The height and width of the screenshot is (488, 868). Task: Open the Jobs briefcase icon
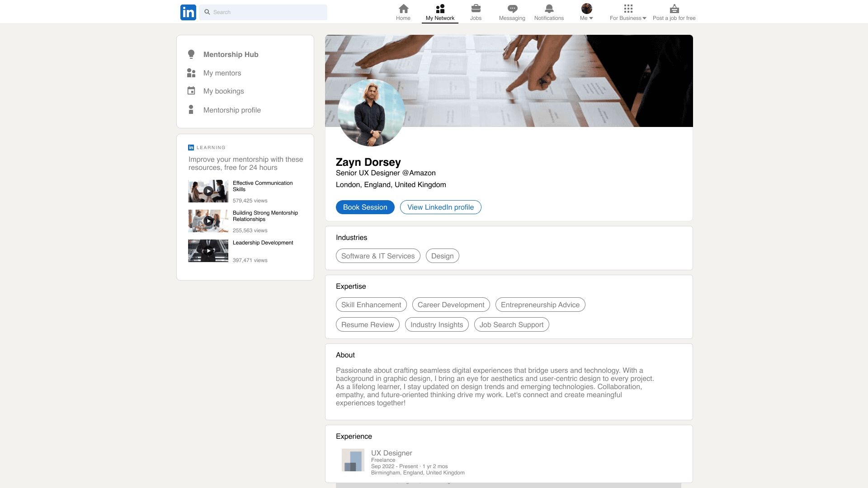476,9
